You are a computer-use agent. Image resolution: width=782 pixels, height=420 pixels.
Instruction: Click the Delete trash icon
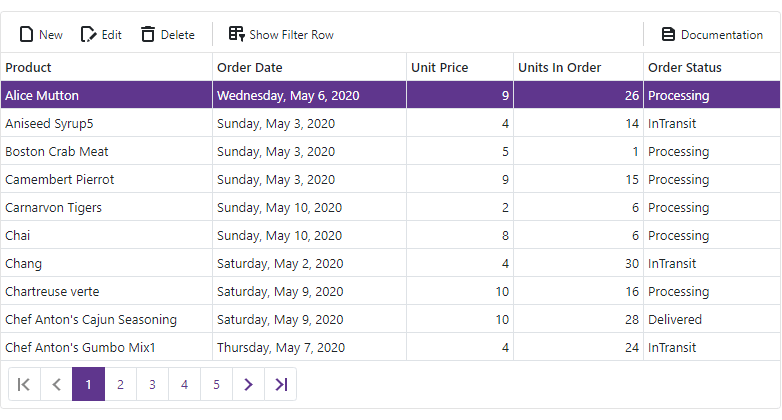coord(148,34)
